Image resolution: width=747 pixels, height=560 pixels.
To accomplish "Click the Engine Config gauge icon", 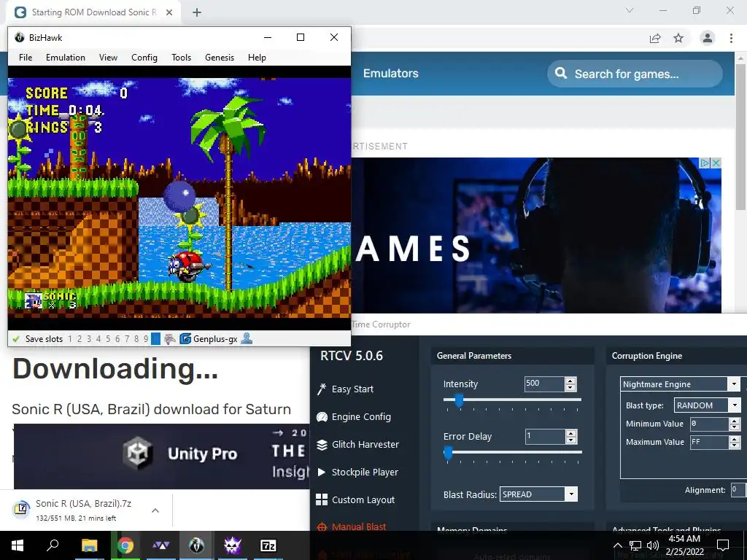I will [322, 416].
